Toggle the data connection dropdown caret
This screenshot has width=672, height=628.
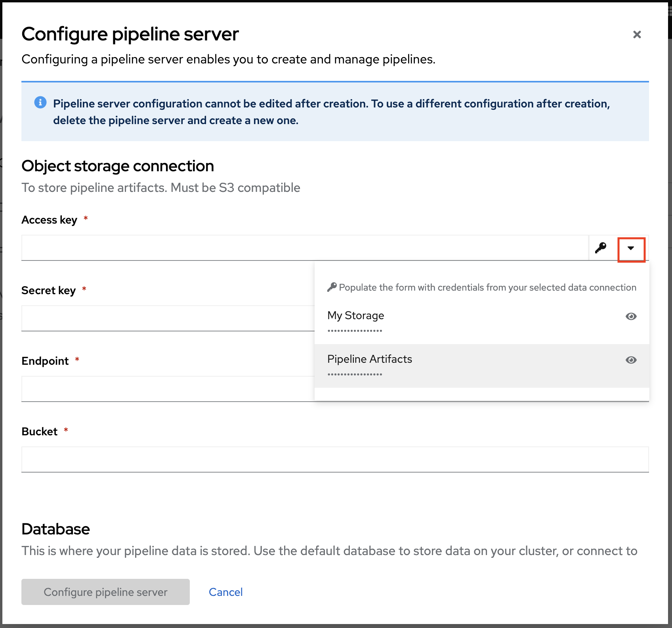click(631, 249)
